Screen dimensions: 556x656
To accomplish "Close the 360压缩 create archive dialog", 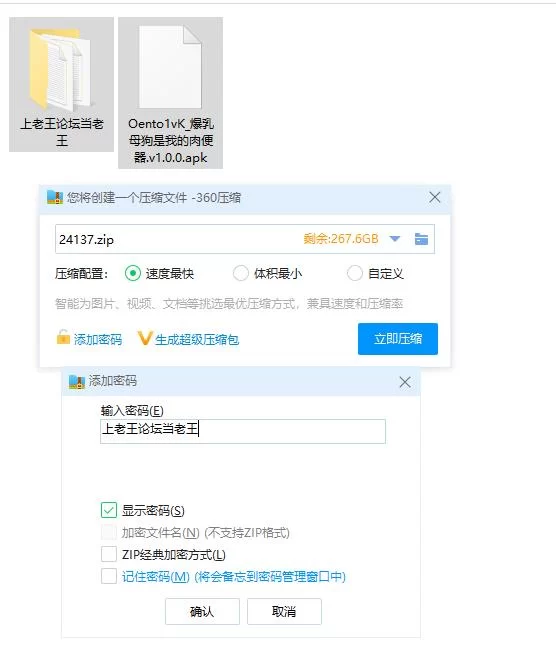I will (435, 197).
